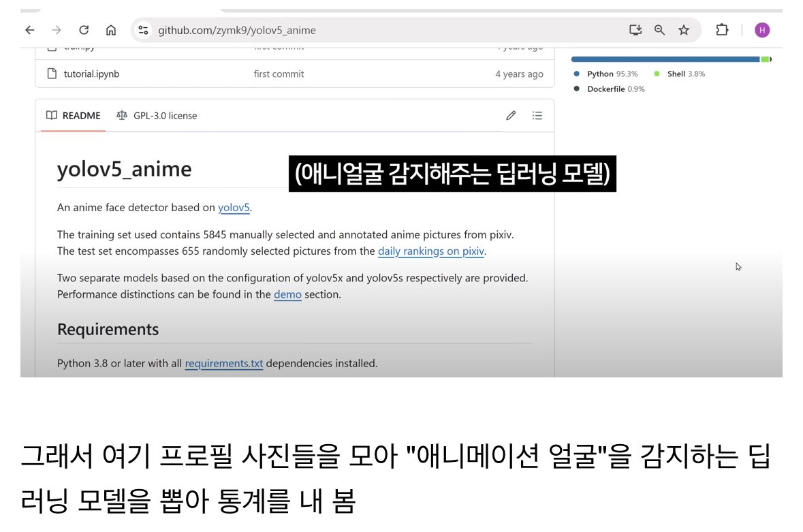Open the requirements.txt link
This screenshot has width=803, height=532.
click(x=224, y=363)
